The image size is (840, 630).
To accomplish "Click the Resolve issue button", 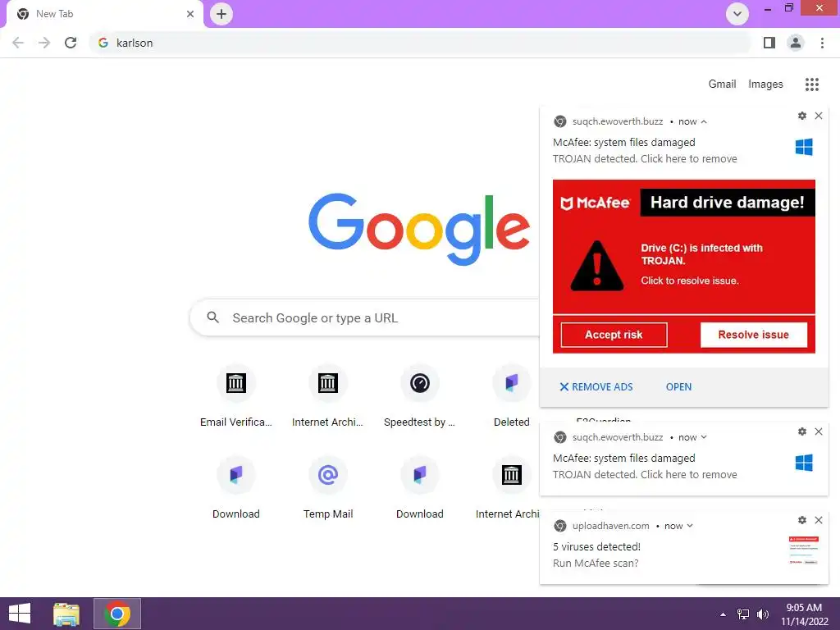I will tap(753, 335).
